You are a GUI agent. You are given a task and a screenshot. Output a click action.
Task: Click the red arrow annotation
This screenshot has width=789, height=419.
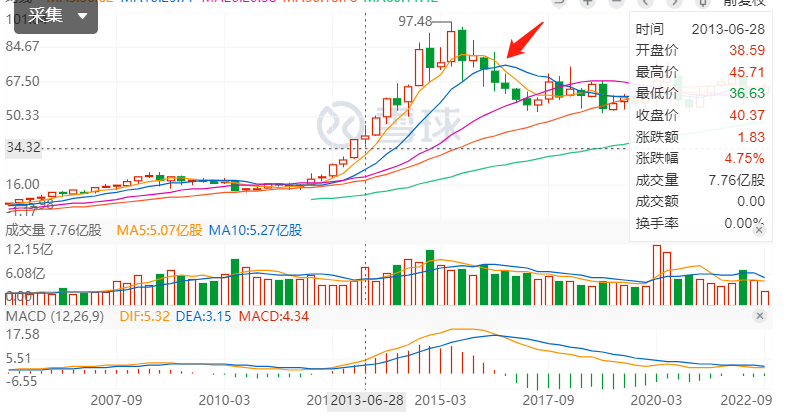pos(522,40)
